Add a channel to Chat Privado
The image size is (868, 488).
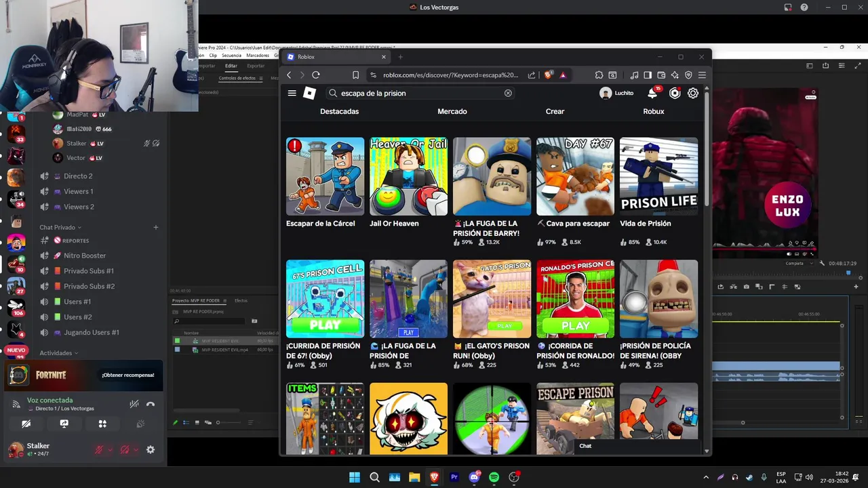pyautogui.click(x=156, y=227)
